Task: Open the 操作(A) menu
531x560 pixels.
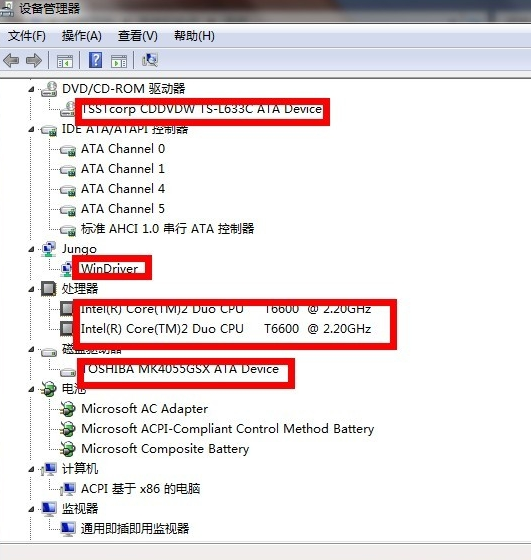Action: [81, 36]
